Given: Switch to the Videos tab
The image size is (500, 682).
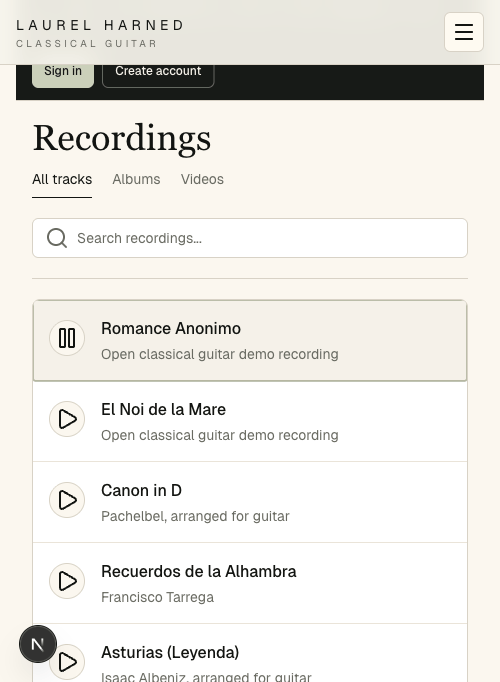Looking at the screenshot, I should pos(202,179).
